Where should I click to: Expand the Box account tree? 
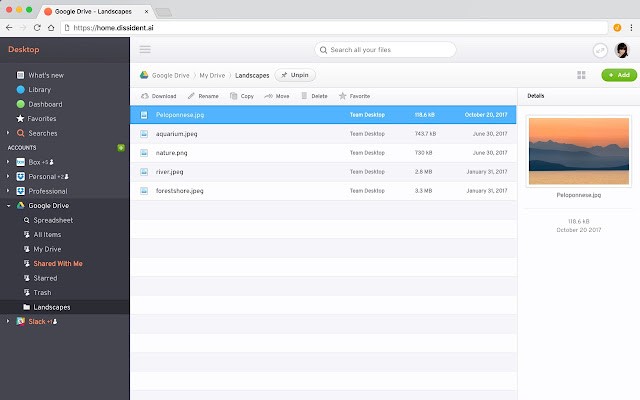point(8,162)
